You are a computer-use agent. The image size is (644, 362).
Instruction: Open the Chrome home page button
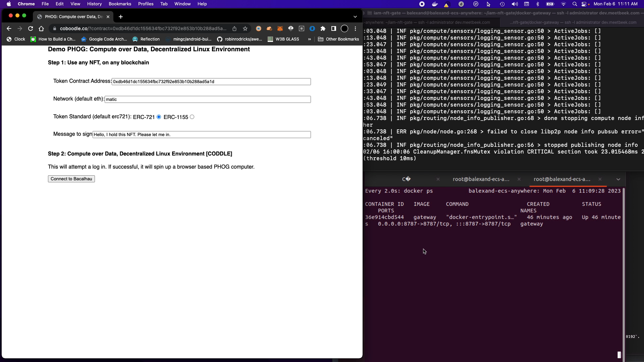pos(41,29)
